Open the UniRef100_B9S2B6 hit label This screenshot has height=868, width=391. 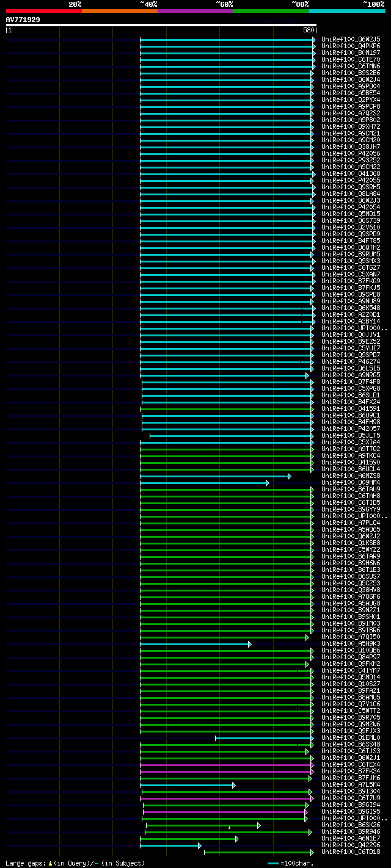click(x=351, y=73)
